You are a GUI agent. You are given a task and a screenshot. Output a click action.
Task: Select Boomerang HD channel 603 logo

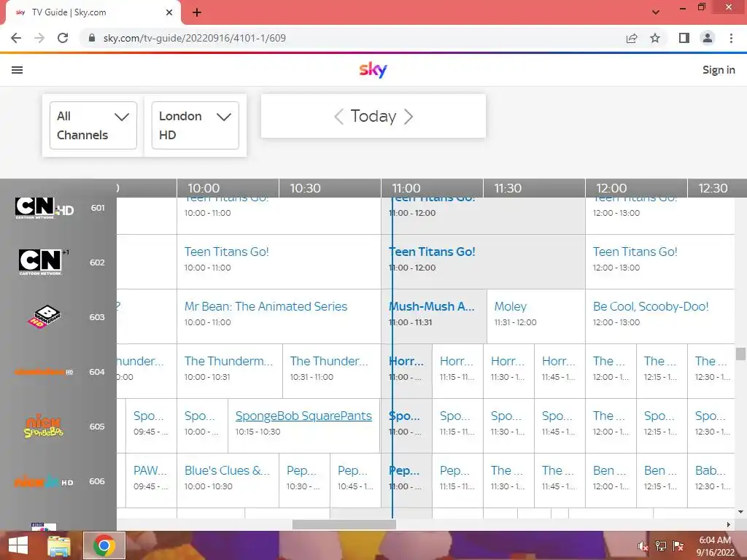click(44, 316)
